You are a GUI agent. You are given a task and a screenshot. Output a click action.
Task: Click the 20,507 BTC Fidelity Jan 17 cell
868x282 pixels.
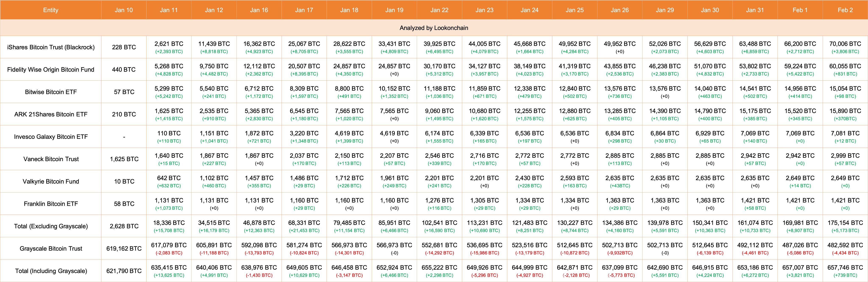pos(304,70)
